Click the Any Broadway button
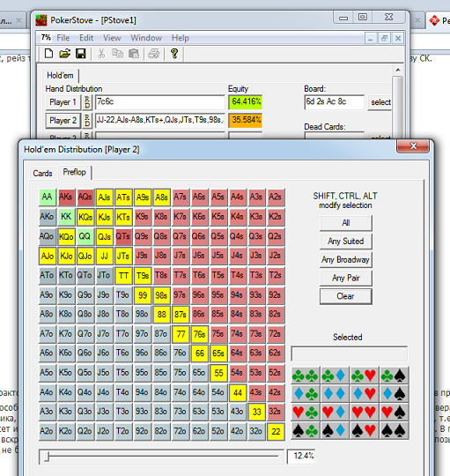 [346, 259]
